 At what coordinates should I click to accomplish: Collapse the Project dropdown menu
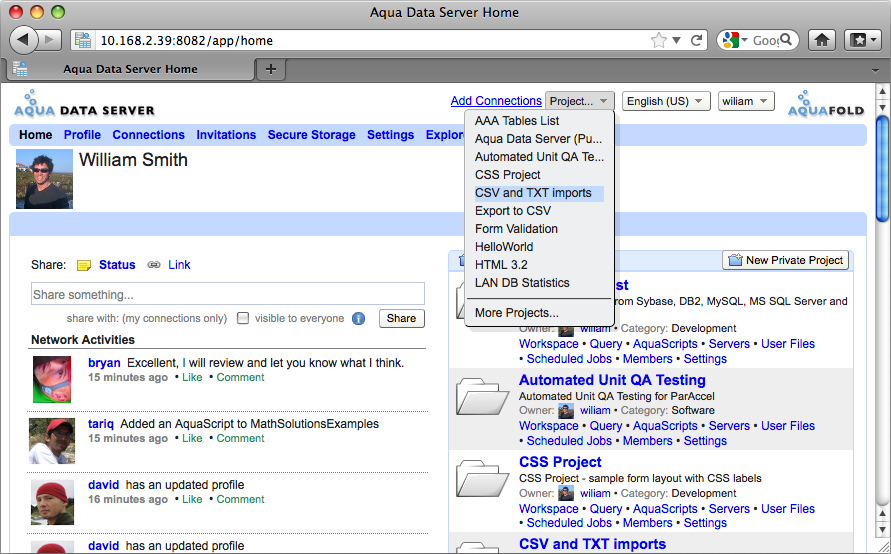pos(579,101)
